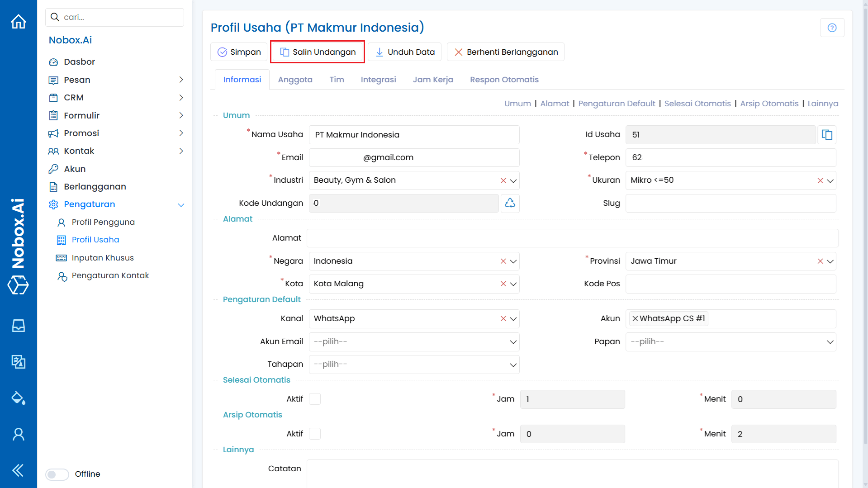
Task: Enable Aktif checkbox under Arsip Otomatis
Action: (x=315, y=433)
